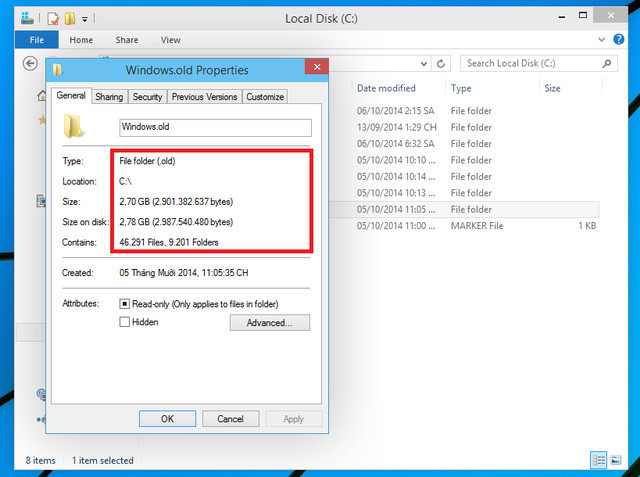The height and width of the screenshot is (477, 640).
Task: Open the Explorer help icon
Action: (618, 40)
